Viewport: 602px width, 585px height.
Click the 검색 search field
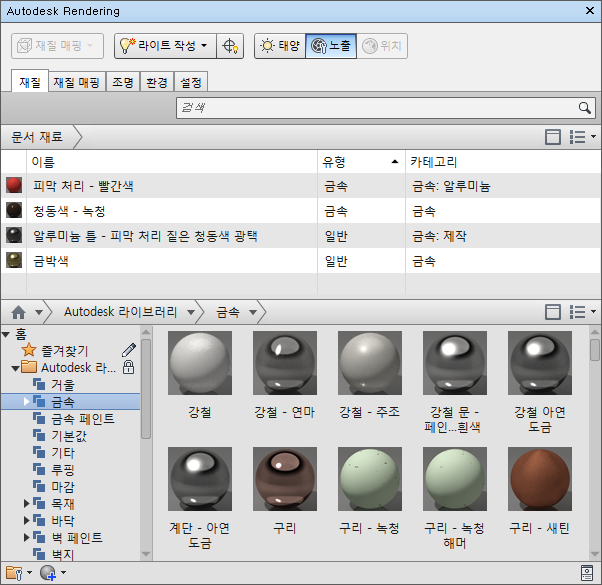click(386, 108)
